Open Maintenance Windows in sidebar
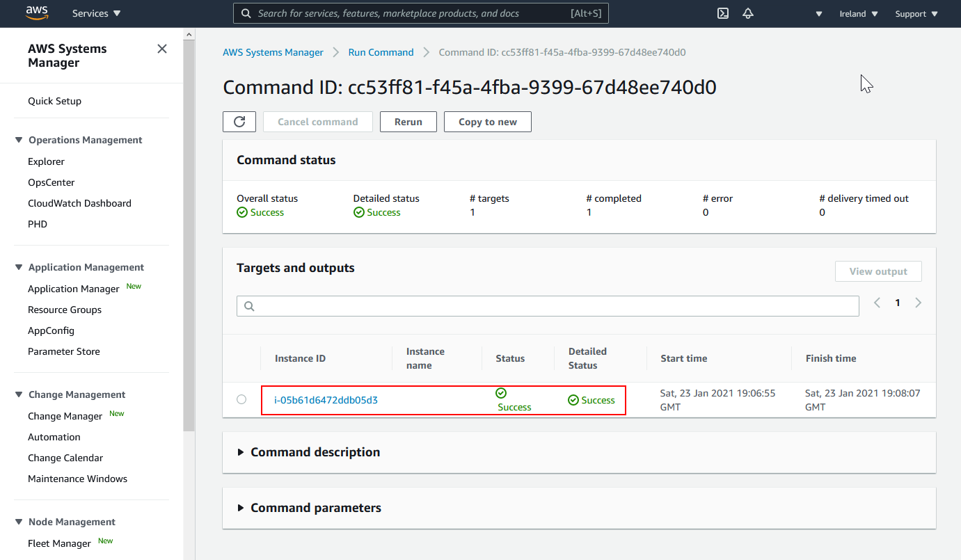Screen dimensions: 961x560 point(77,479)
